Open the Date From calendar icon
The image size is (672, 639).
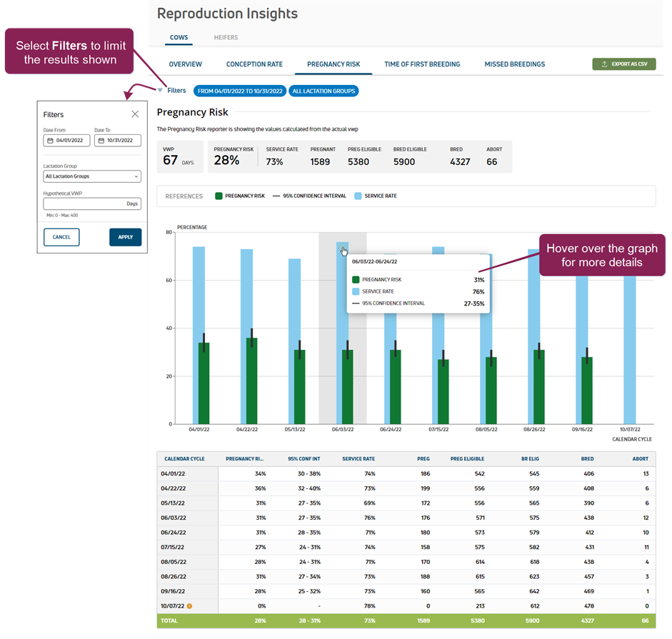(50, 141)
